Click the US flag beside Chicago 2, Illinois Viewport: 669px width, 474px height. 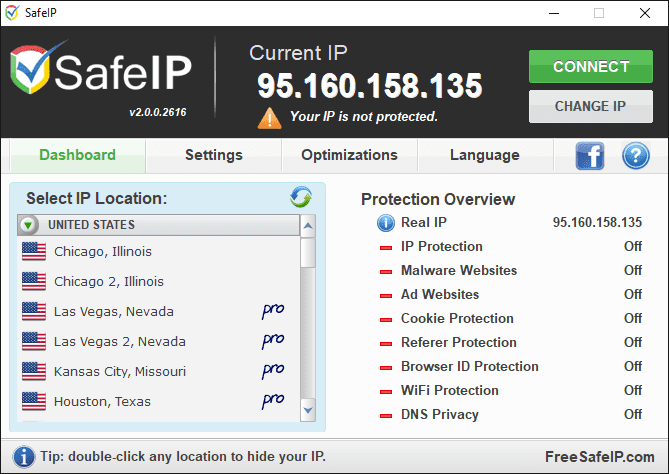[34, 282]
